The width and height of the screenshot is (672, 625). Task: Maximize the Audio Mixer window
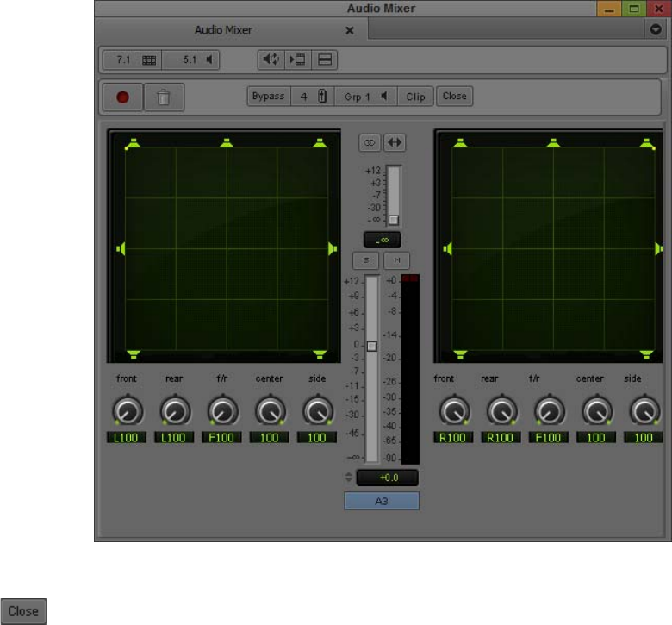click(x=634, y=9)
